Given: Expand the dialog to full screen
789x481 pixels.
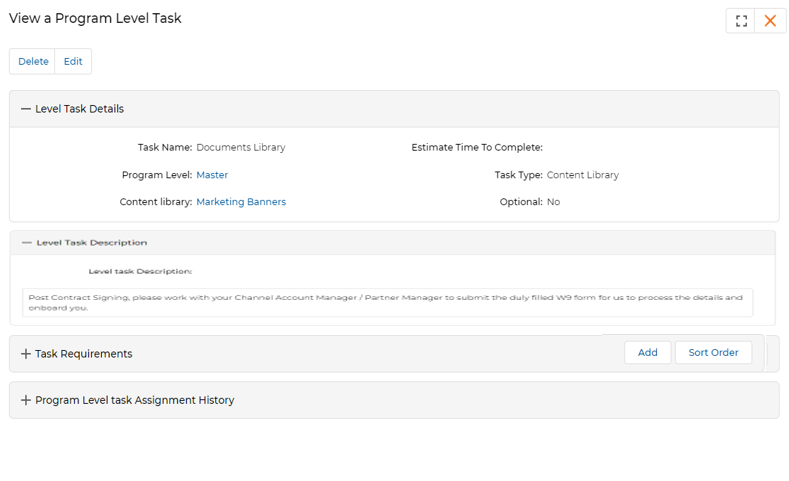Looking at the screenshot, I should pyautogui.click(x=741, y=21).
